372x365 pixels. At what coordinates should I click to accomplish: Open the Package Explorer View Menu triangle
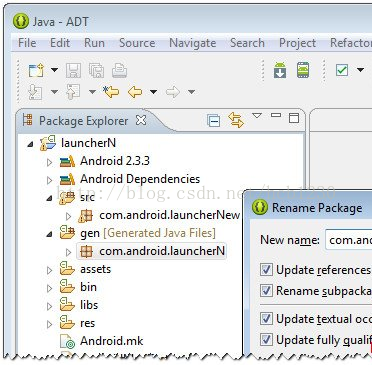(x=257, y=116)
